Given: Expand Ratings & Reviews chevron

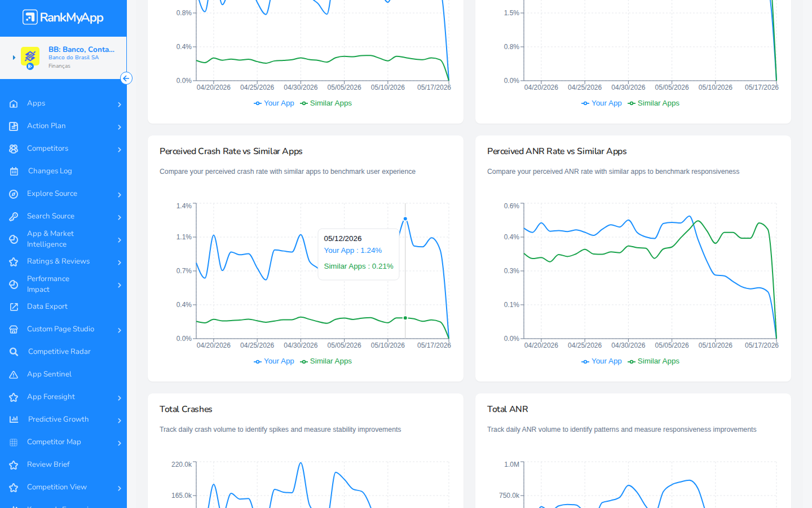Looking at the screenshot, I should [x=120, y=262].
